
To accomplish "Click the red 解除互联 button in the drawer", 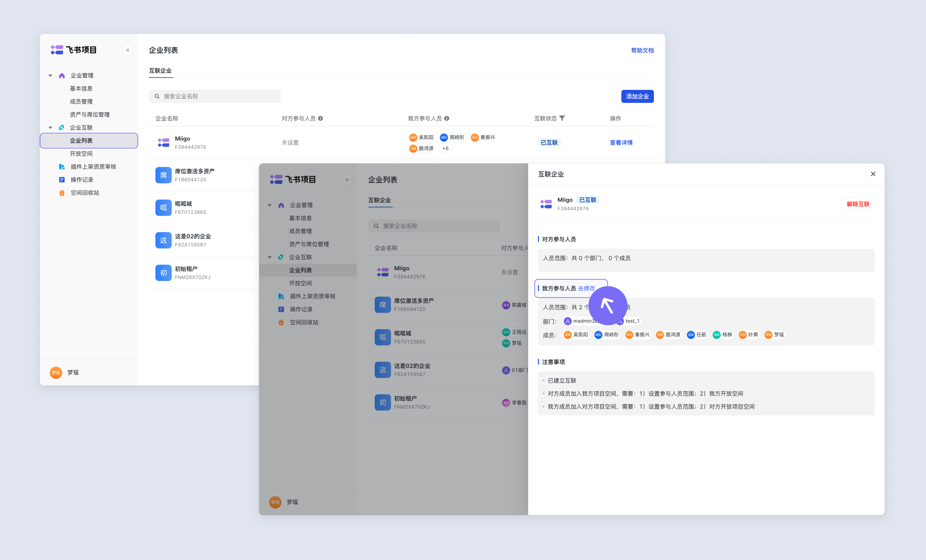I will (858, 204).
